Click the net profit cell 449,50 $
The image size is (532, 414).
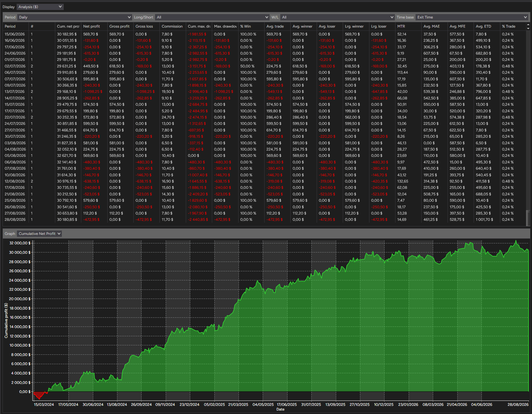pyautogui.click(x=91, y=66)
